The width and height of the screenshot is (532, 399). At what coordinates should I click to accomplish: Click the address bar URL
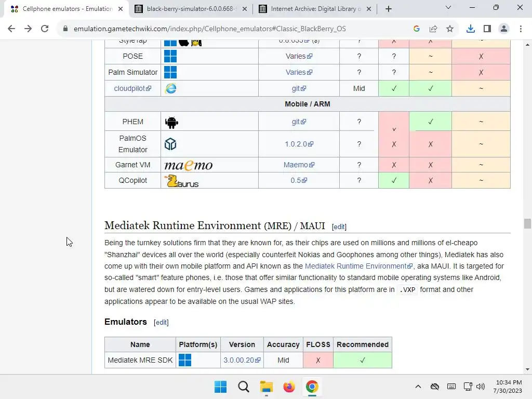(210, 29)
